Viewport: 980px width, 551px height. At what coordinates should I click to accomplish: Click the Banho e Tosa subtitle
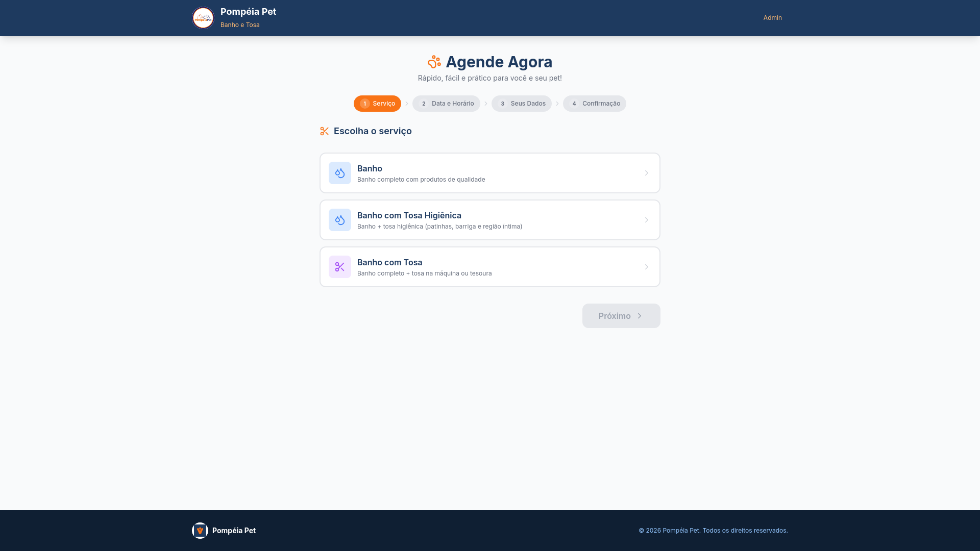240,25
